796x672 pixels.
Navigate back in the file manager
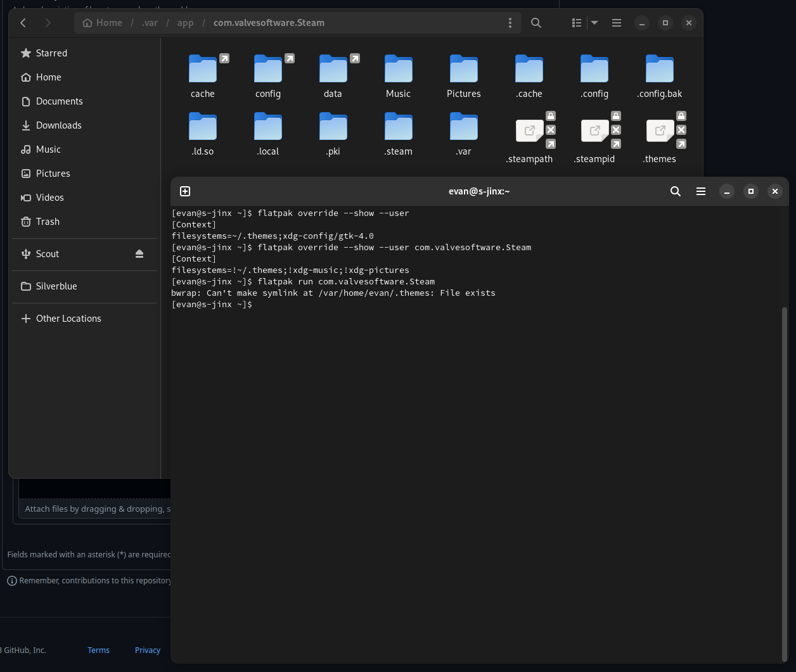[x=23, y=22]
